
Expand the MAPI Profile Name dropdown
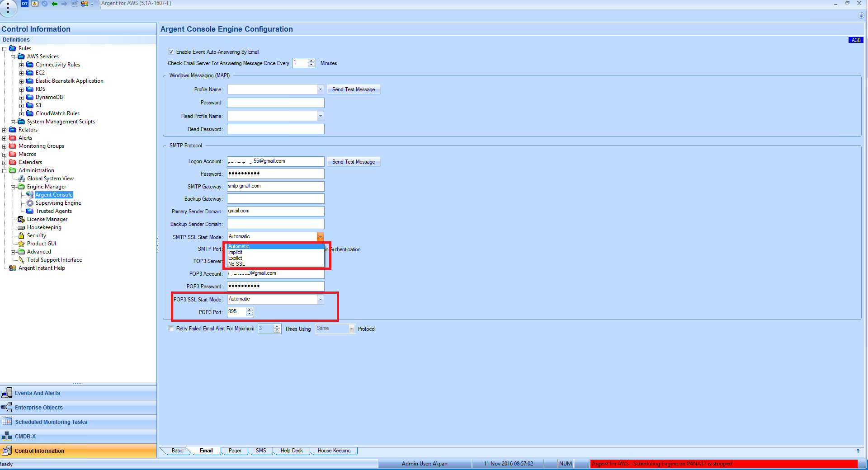[320, 89]
